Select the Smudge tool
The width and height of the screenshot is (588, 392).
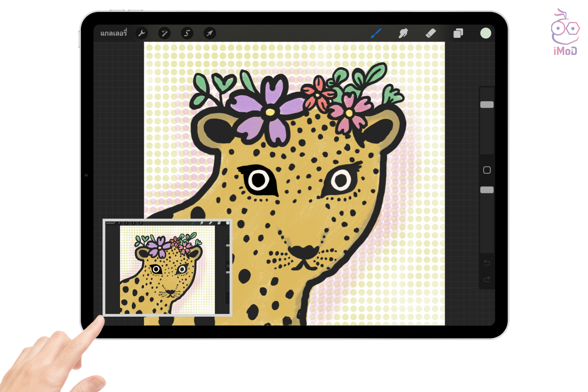coord(403,33)
